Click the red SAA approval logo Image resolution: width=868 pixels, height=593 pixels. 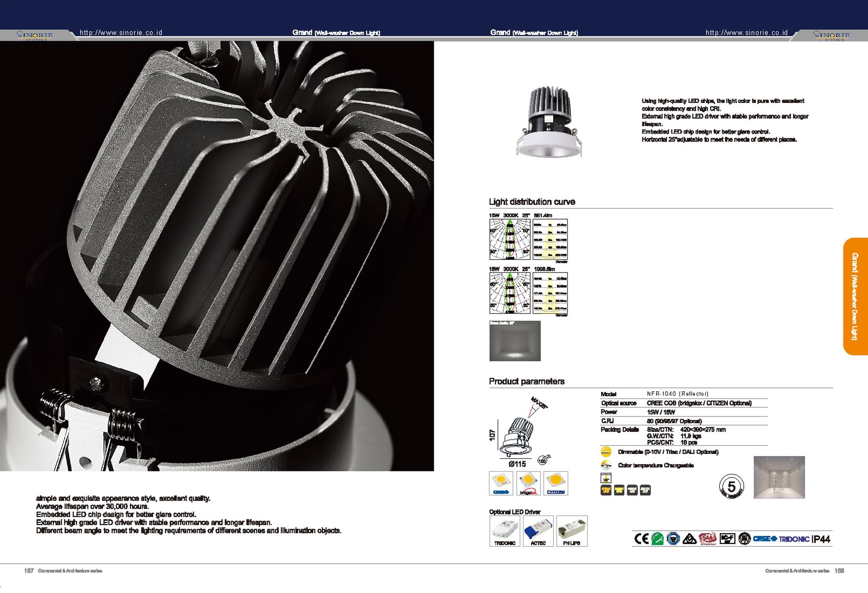click(x=707, y=539)
